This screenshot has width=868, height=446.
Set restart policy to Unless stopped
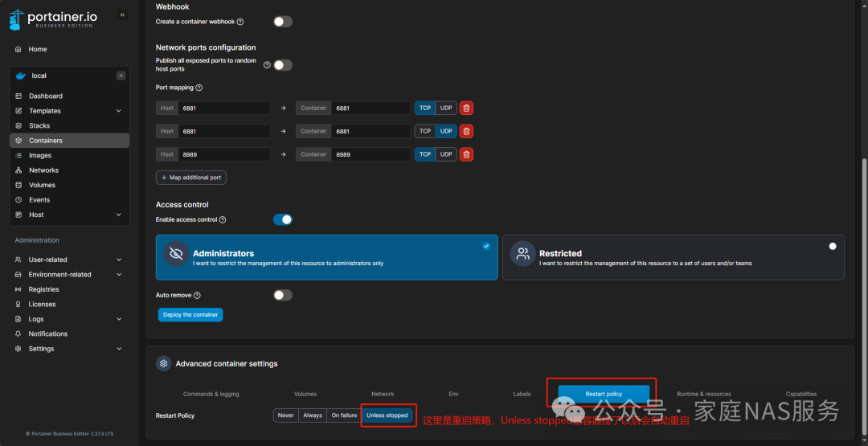387,415
